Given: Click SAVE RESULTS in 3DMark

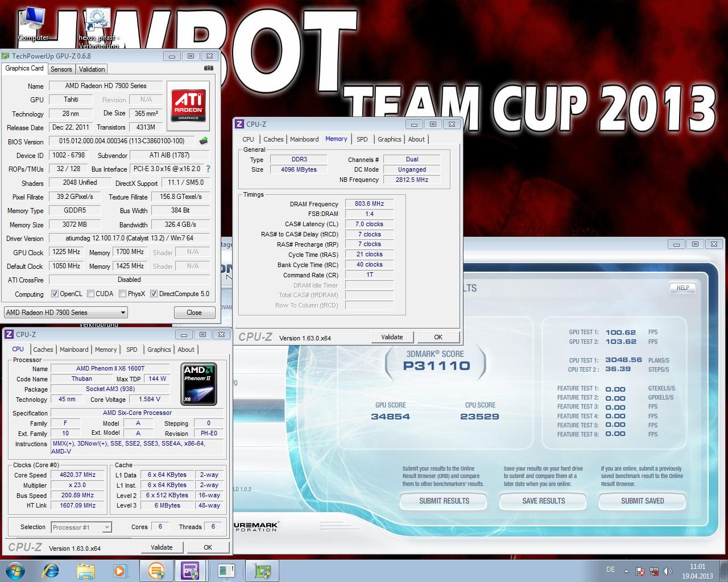Looking at the screenshot, I should (544, 501).
